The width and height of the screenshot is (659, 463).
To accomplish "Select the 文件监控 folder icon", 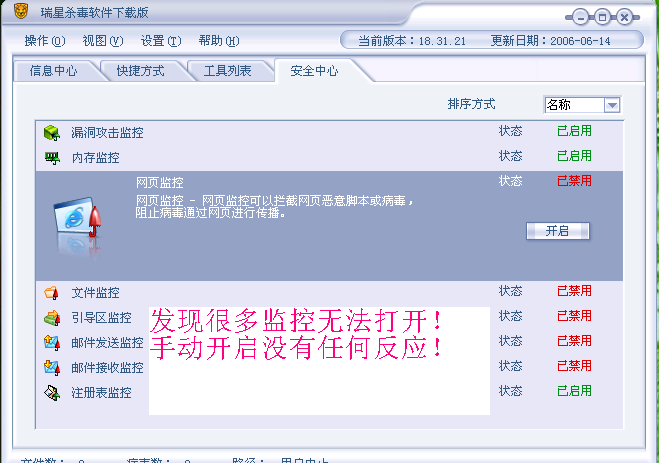I will 51,292.
